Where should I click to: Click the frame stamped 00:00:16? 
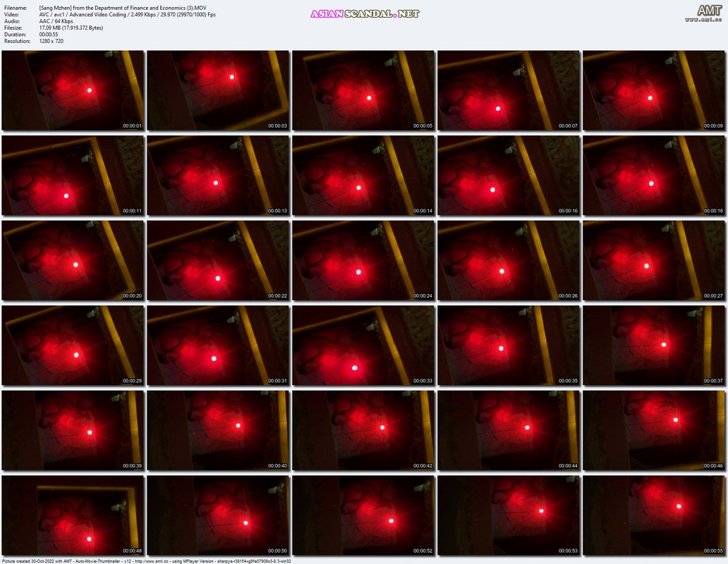509,176
